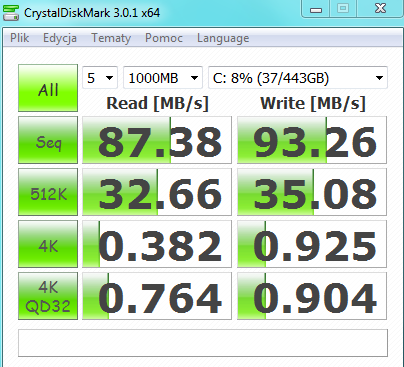Select the 4K write result 0.925
Viewport: 404px width, 367px height.
[312, 244]
